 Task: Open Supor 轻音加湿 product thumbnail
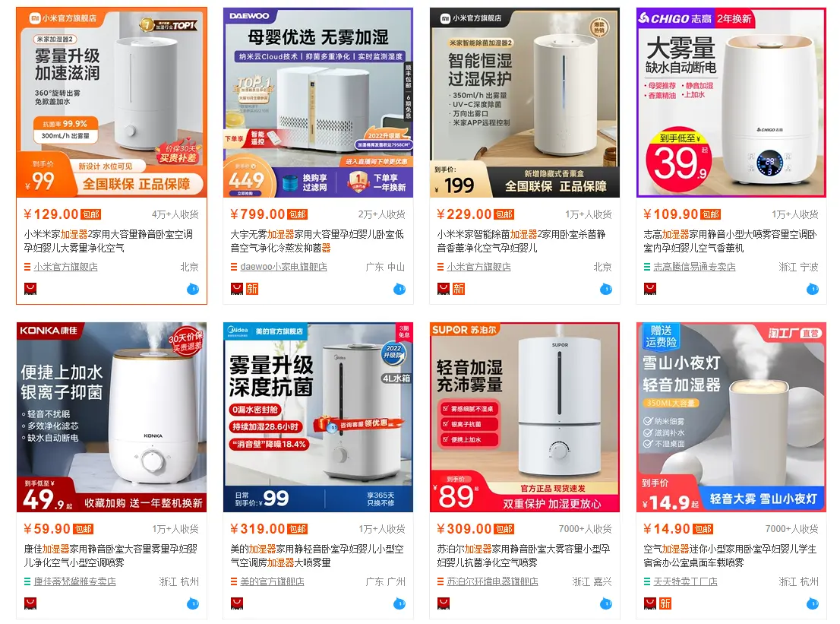click(x=525, y=417)
